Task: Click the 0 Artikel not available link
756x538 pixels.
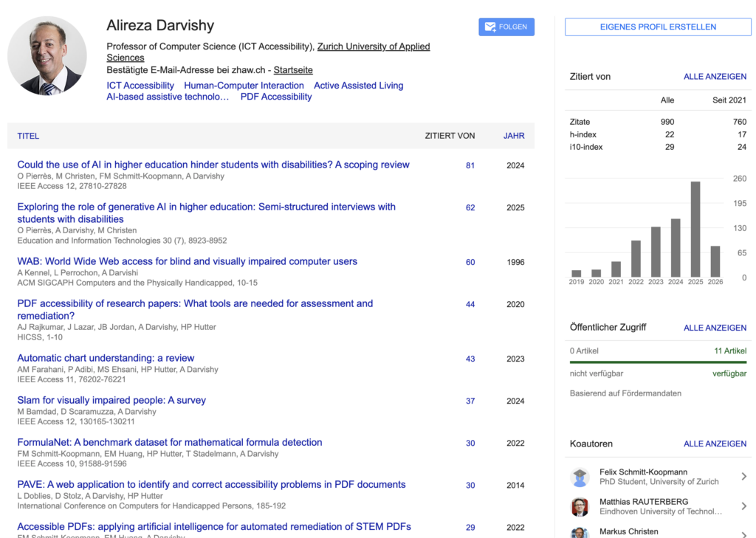Action: (584, 351)
